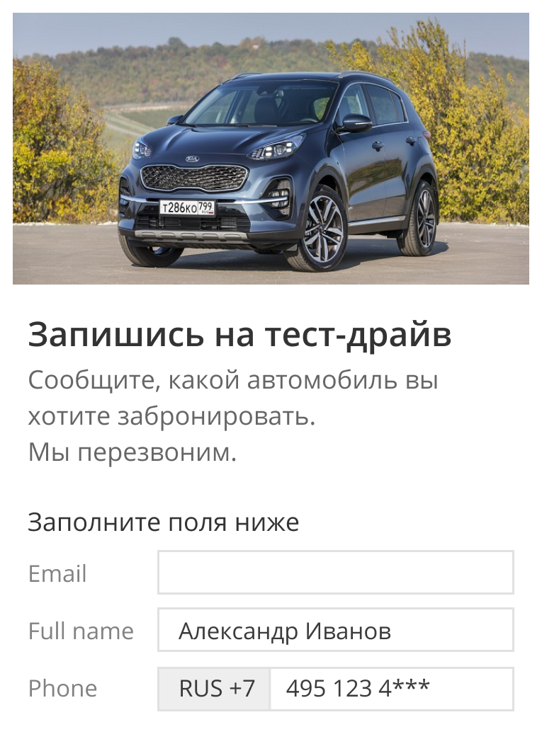542x756 pixels.
Task: Click the Kia Sportage ad image
Action: pos(271,149)
